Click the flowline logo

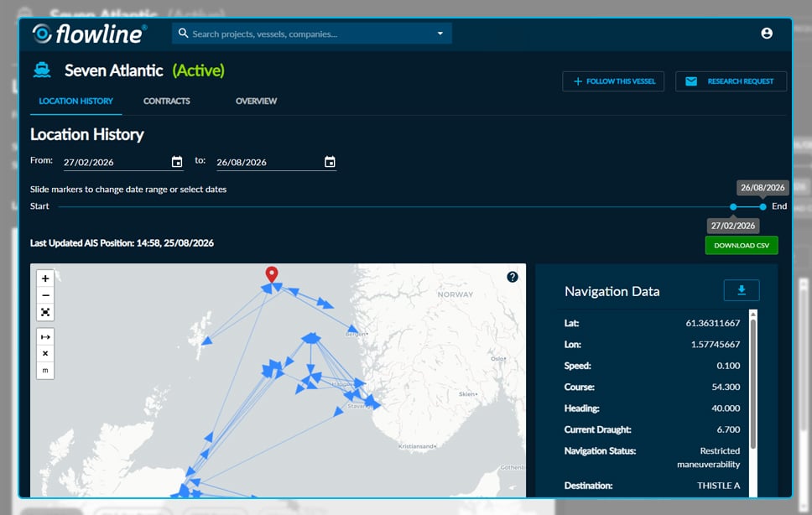[90, 34]
